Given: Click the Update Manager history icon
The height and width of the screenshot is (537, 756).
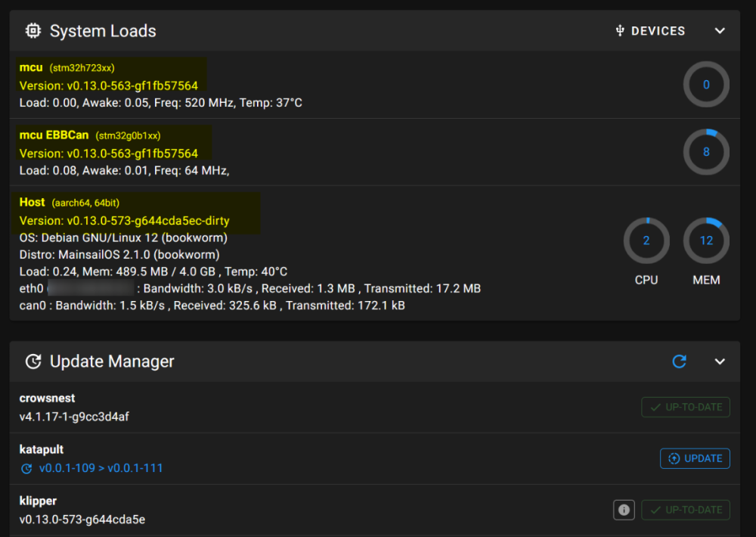Looking at the screenshot, I should click(33, 362).
